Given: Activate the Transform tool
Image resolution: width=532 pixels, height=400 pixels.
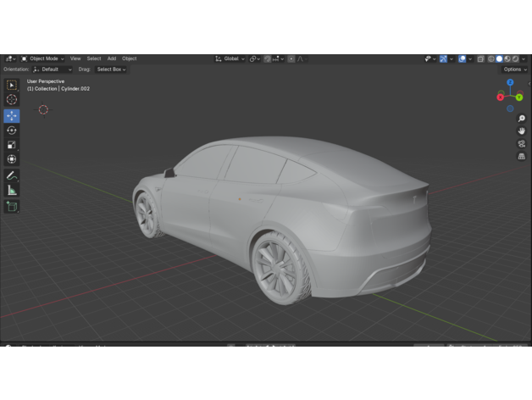Looking at the screenshot, I should [12, 159].
